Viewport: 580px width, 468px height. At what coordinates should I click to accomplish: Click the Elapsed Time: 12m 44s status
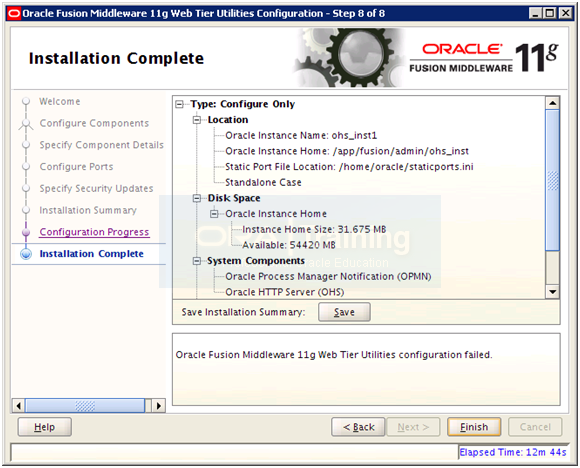pyautogui.click(x=513, y=452)
